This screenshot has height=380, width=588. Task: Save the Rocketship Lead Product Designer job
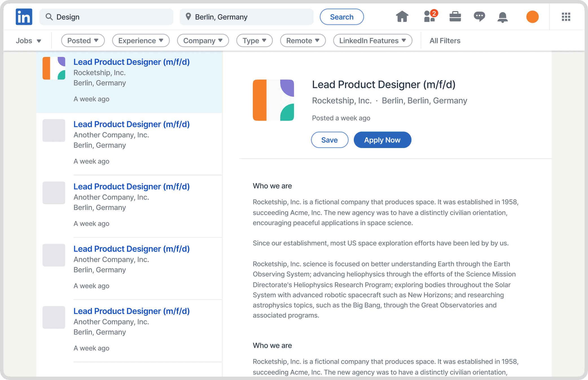tap(330, 140)
